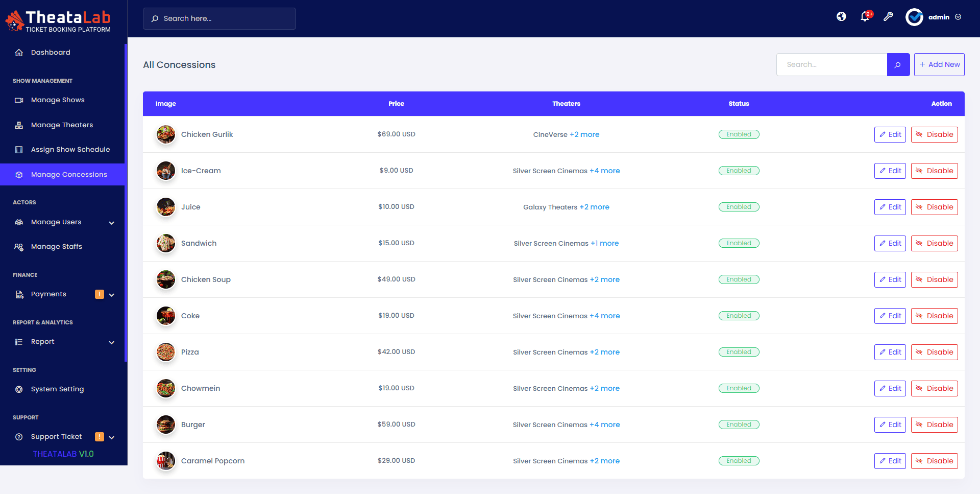Click the Caramel Popcorn thumbnail
This screenshot has width=980, height=494.
pos(166,461)
